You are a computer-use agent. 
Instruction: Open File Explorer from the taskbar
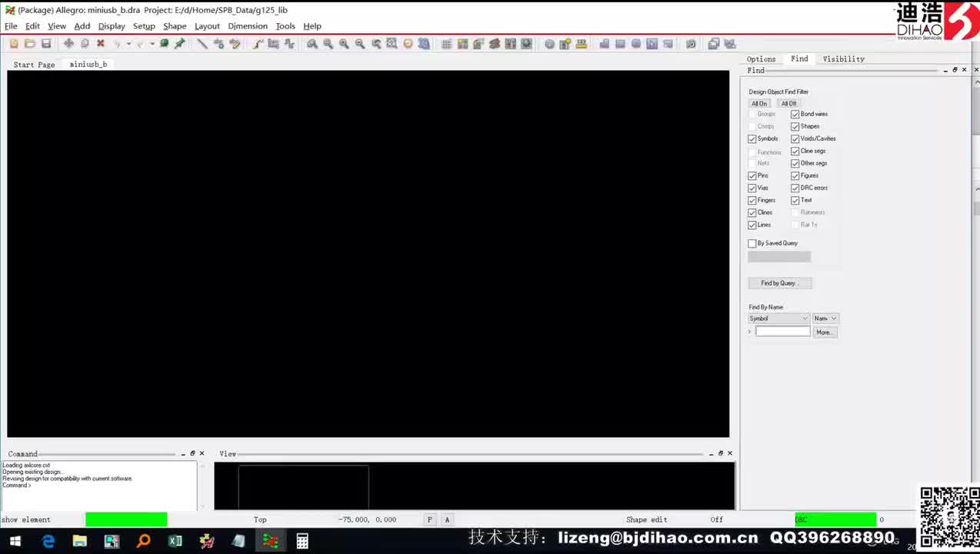coord(80,541)
